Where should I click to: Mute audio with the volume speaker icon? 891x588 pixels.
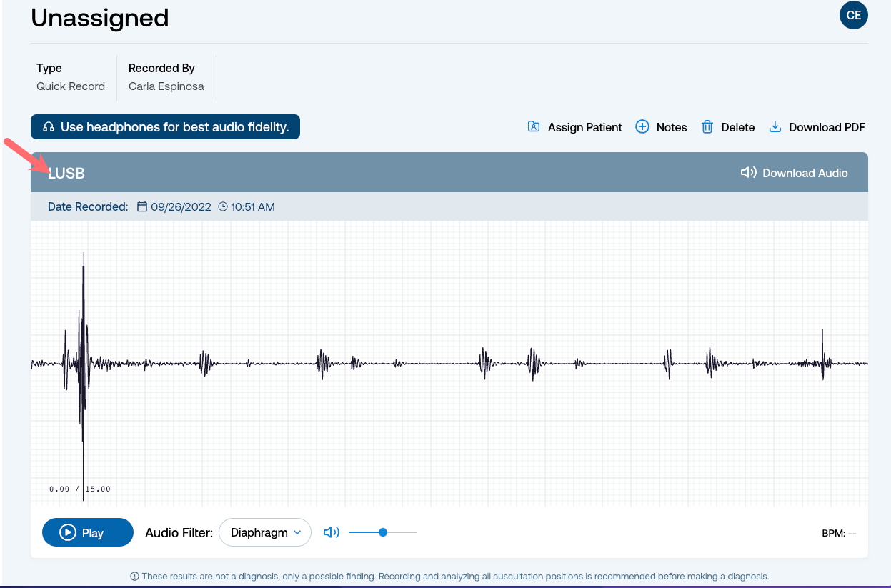point(332,532)
